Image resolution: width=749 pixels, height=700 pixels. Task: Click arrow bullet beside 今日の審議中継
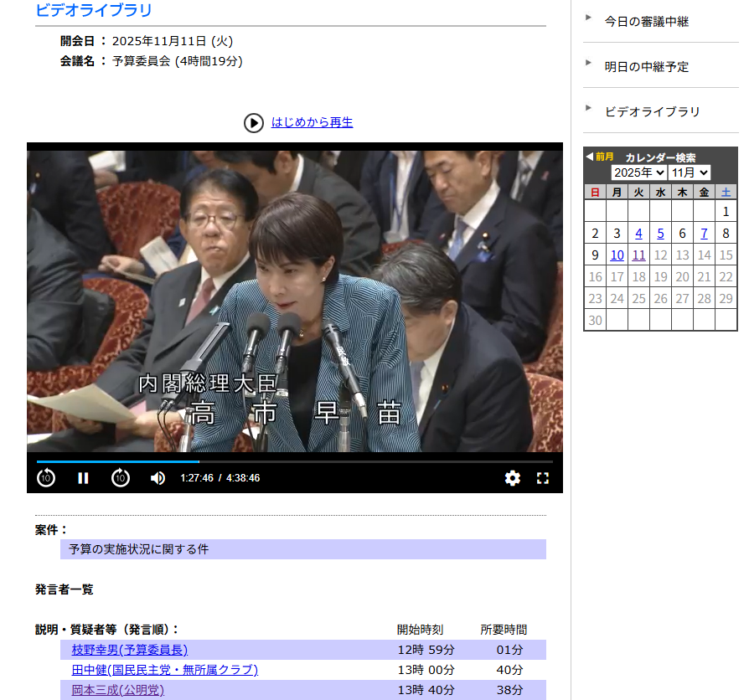click(x=588, y=18)
